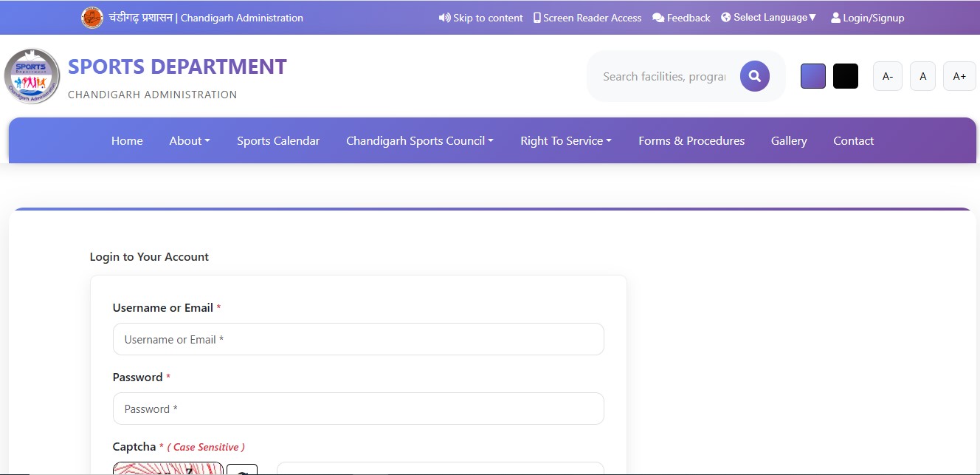Open the Gallery page
The width and height of the screenshot is (980, 475).
click(789, 140)
